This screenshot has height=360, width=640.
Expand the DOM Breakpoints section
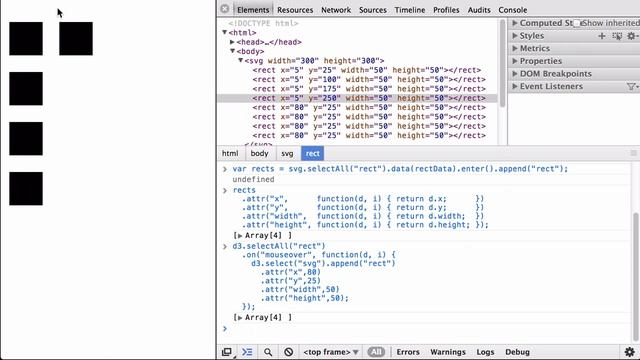point(515,73)
